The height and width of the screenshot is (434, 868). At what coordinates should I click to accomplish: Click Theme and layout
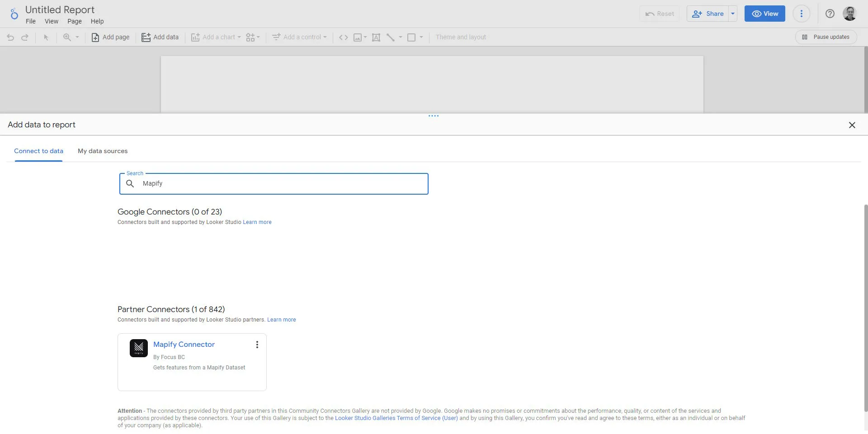(x=461, y=37)
